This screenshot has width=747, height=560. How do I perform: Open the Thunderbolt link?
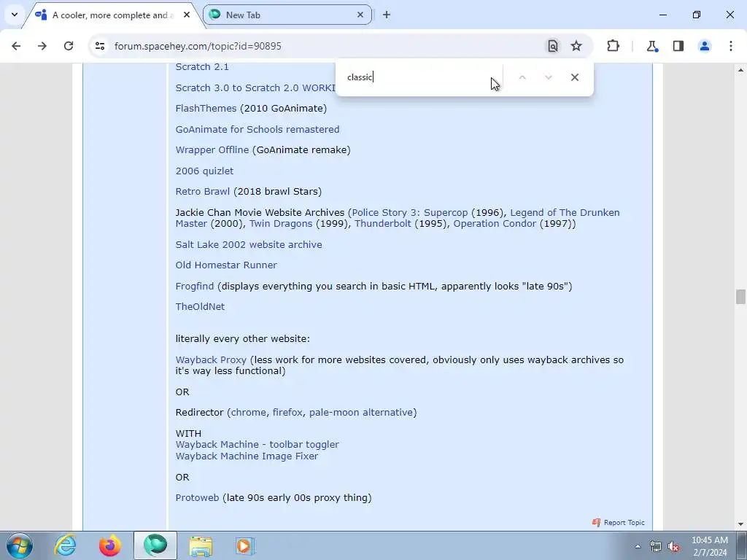coord(382,224)
